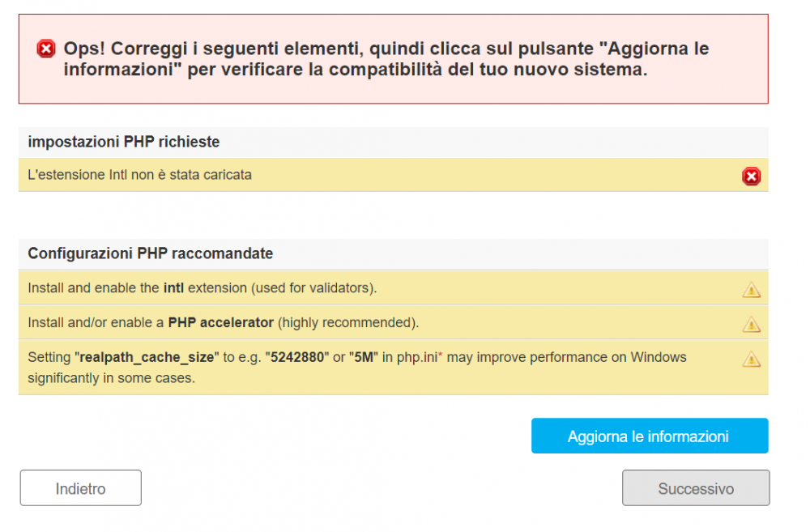Click the red error icon in the alert banner

point(45,49)
